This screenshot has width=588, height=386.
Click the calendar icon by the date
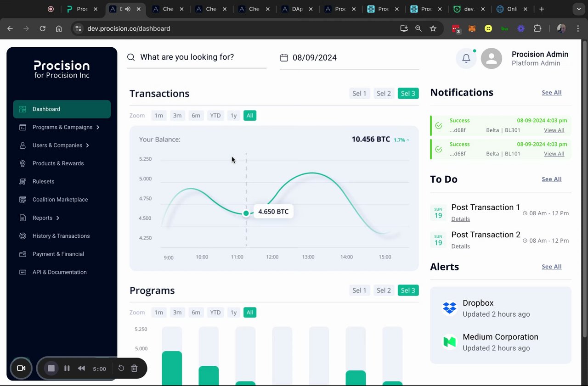pyautogui.click(x=284, y=58)
